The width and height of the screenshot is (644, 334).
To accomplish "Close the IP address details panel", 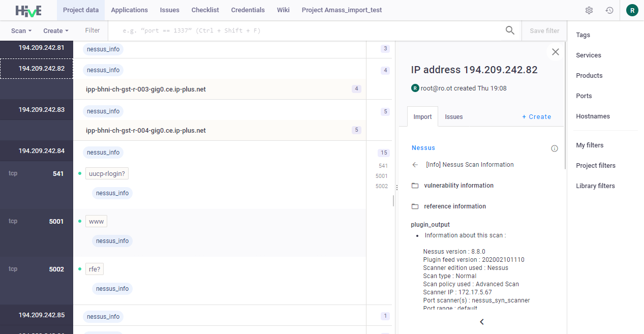I will click(556, 52).
